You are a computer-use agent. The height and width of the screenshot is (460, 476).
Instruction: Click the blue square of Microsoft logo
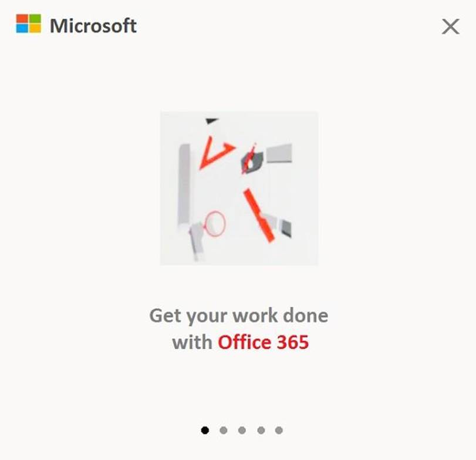point(22,28)
